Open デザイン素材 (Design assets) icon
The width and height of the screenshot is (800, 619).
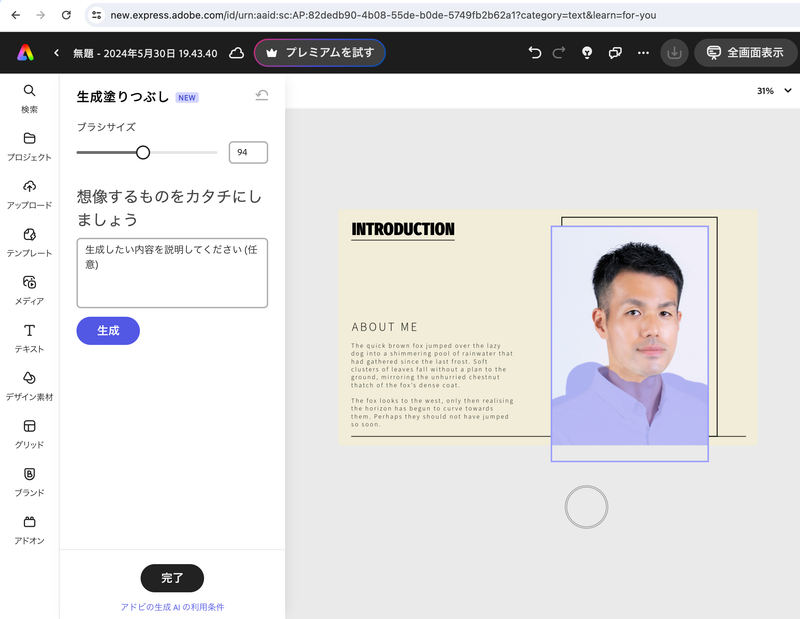click(29, 379)
